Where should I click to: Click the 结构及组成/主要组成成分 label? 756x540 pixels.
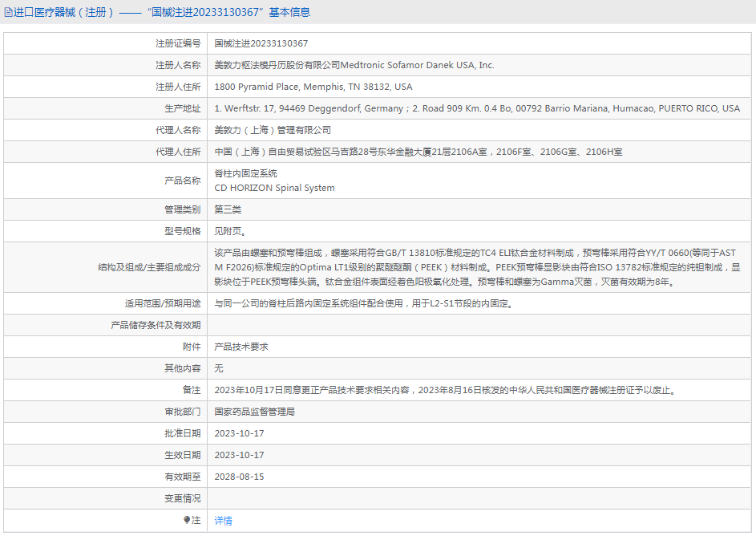[x=149, y=267]
